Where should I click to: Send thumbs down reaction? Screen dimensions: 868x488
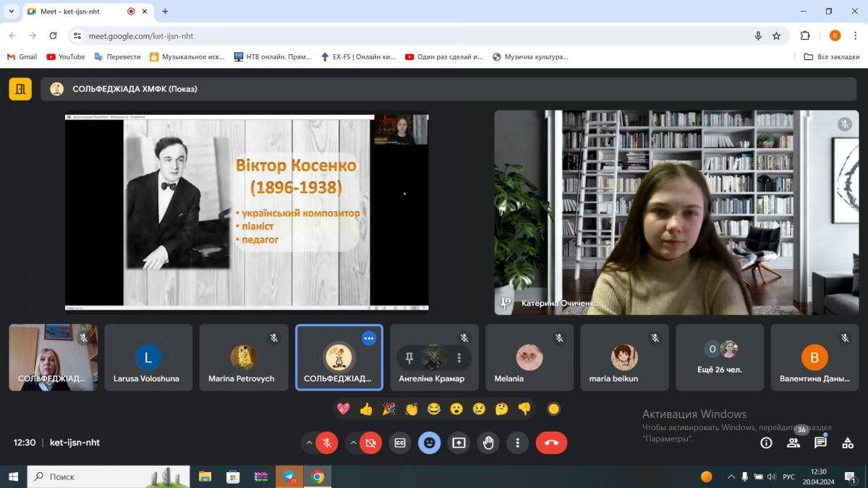(x=524, y=408)
